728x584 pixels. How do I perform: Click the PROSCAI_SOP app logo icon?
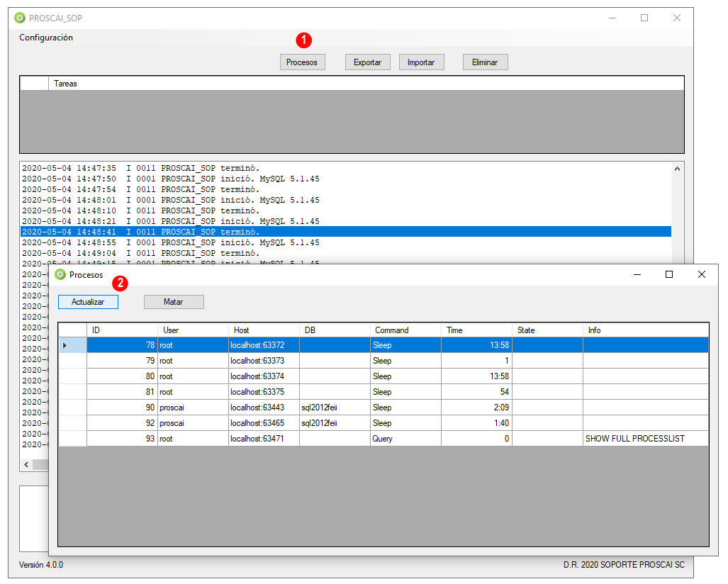(20, 18)
